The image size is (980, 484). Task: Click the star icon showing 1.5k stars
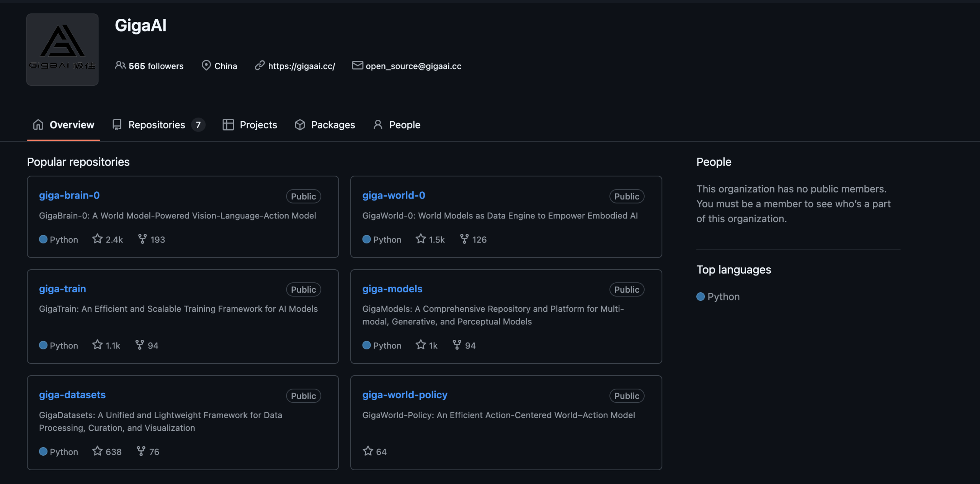[x=421, y=239]
